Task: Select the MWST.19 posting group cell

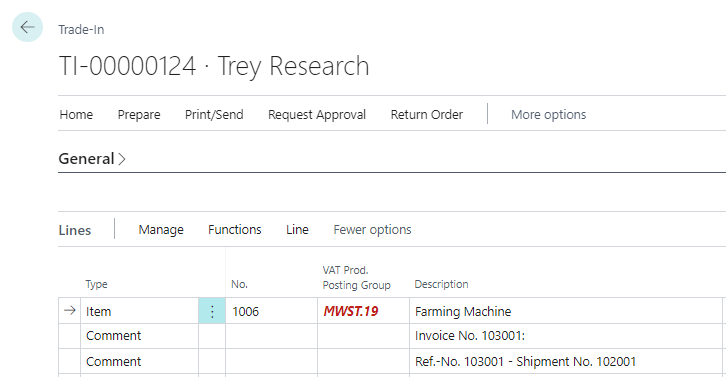Action: pyautogui.click(x=363, y=311)
